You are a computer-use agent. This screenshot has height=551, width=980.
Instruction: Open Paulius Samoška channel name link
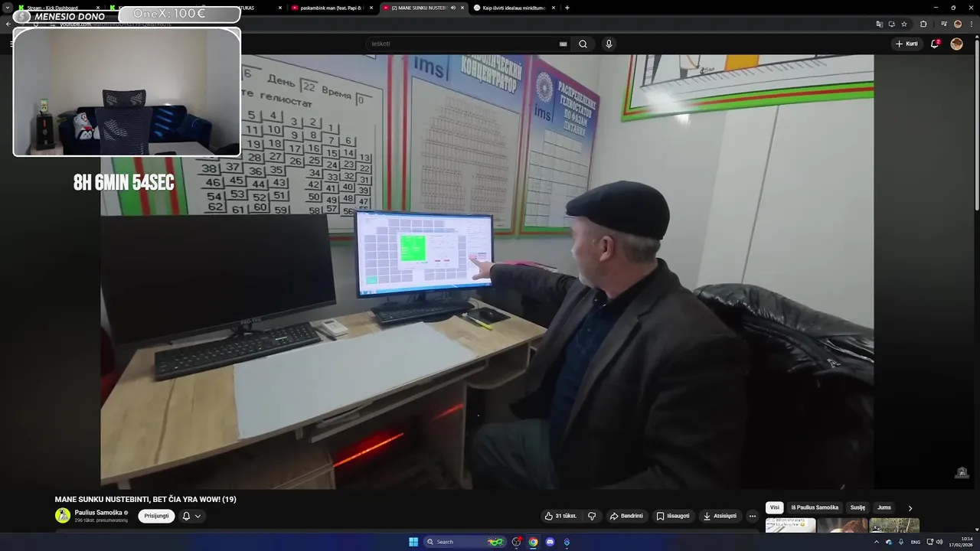click(99, 513)
